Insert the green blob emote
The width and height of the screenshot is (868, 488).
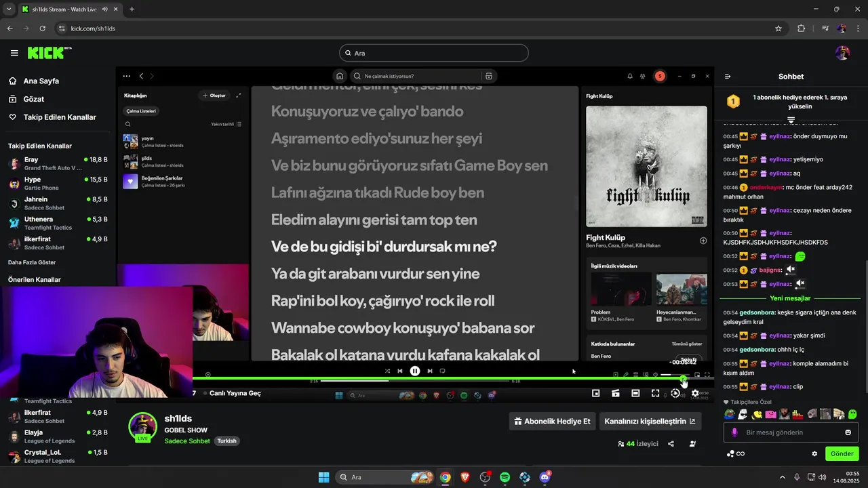[x=852, y=414]
